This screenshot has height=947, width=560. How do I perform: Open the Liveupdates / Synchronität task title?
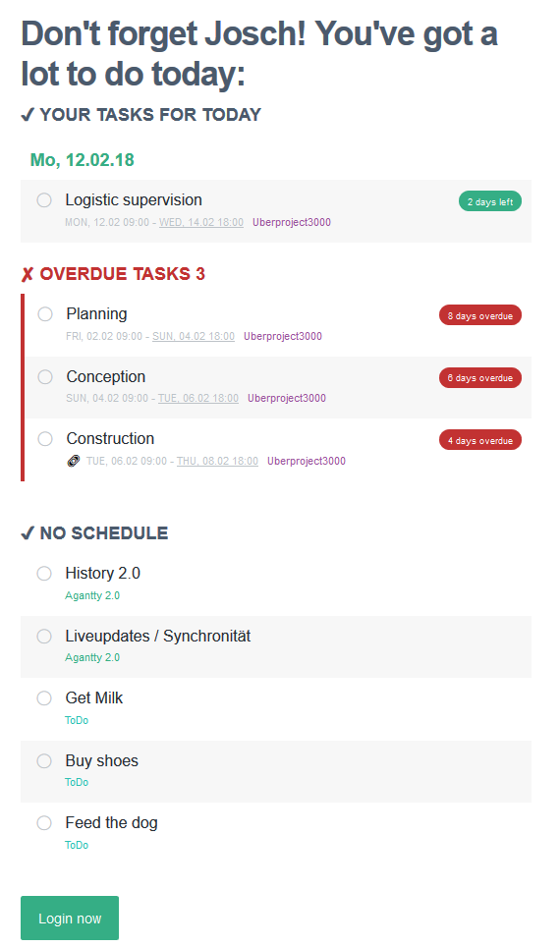[x=157, y=636]
